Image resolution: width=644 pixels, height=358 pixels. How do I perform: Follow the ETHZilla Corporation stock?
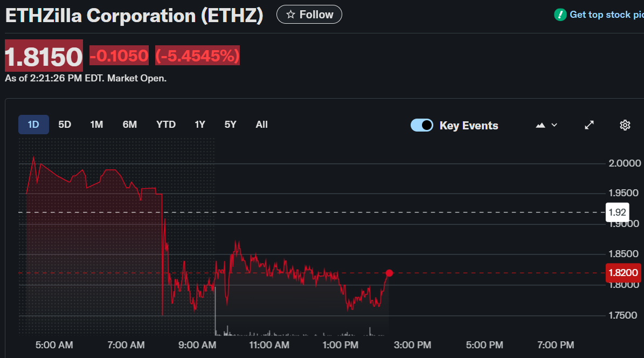point(309,15)
